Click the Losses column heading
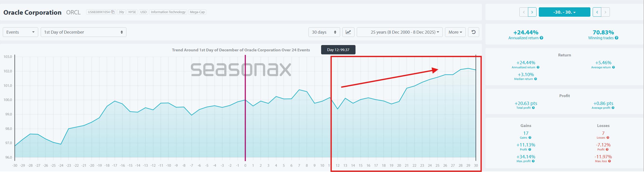Viewport: 644px width, 172px height. [x=603, y=126]
